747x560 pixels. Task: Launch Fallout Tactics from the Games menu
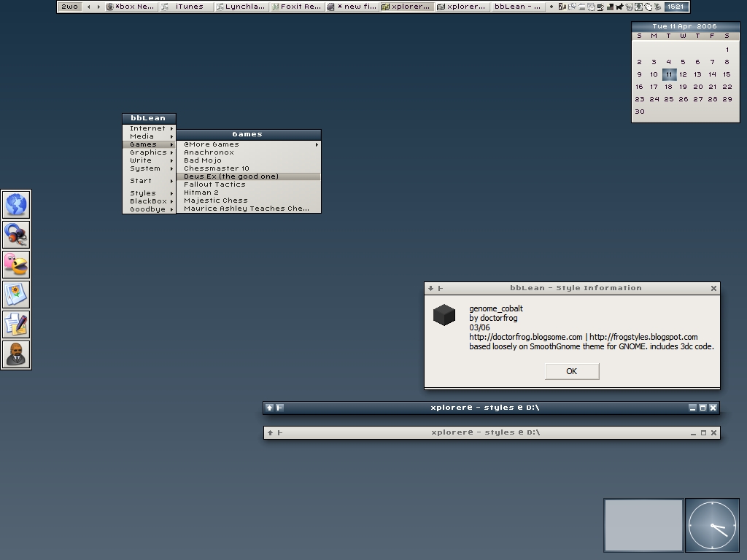[249, 184]
